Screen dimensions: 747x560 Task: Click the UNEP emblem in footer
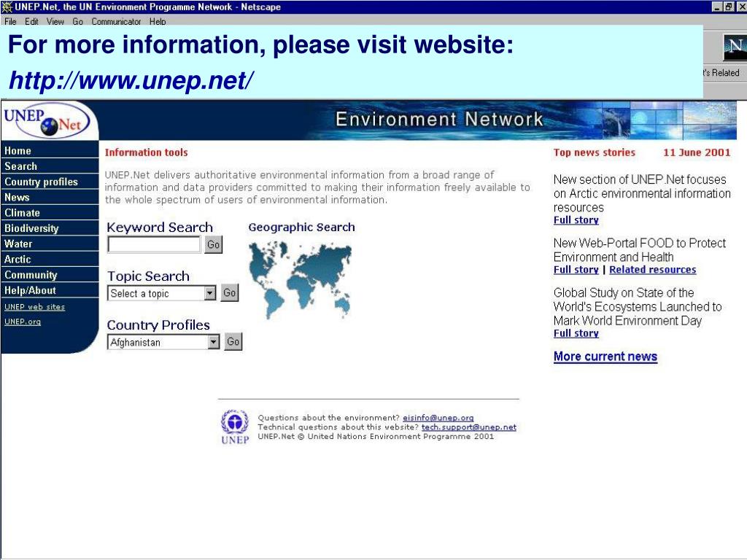point(235,427)
